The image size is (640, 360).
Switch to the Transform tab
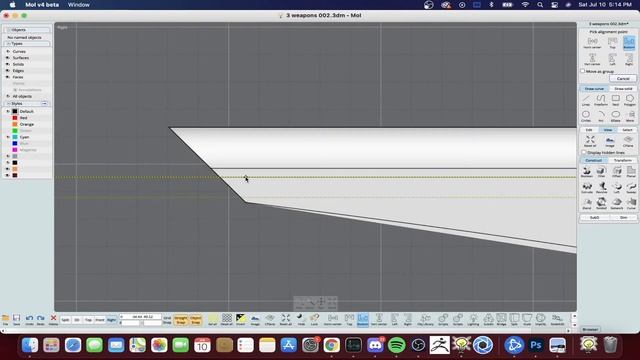(622, 160)
